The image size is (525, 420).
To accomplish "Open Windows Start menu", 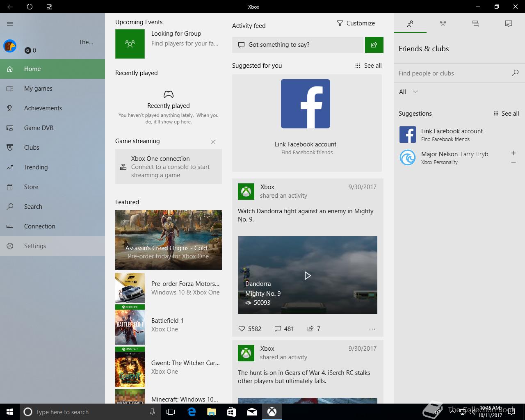I will [10, 412].
